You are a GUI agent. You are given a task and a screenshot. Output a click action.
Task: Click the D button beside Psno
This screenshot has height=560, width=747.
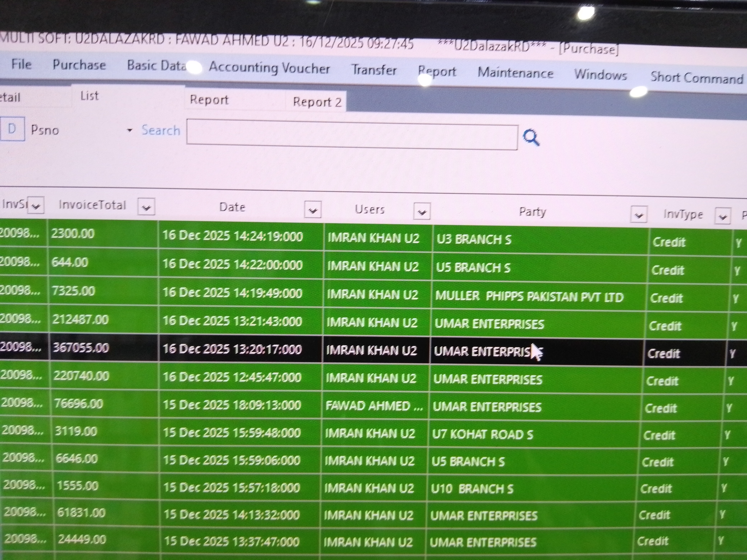pyautogui.click(x=12, y=129)
